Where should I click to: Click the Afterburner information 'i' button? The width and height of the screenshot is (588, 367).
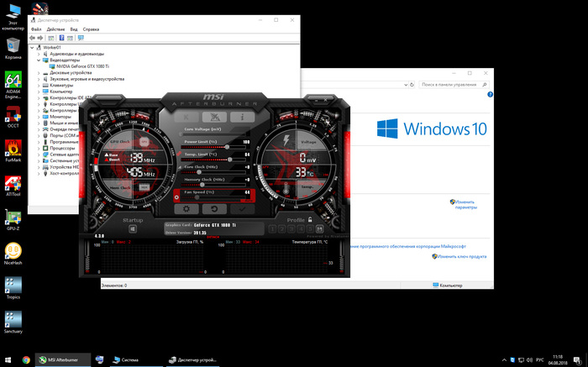(x=243, y=116)
